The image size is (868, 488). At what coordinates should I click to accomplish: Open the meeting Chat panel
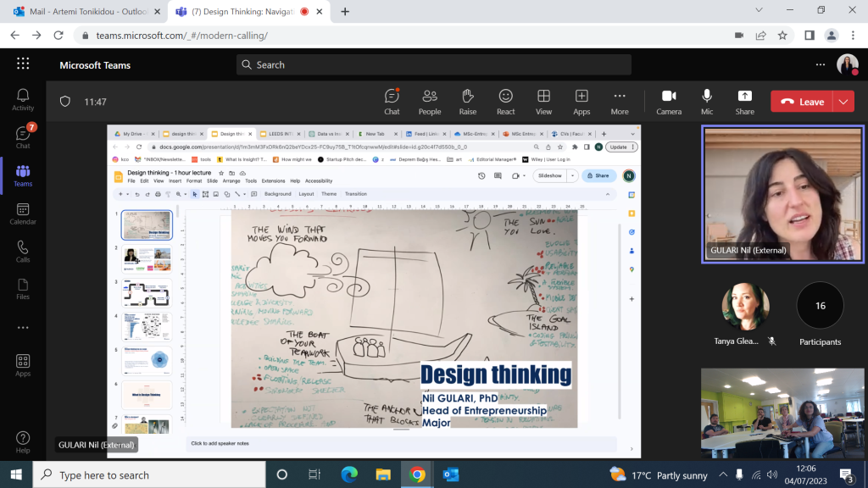pyautogui.click(x=392, y=102)
